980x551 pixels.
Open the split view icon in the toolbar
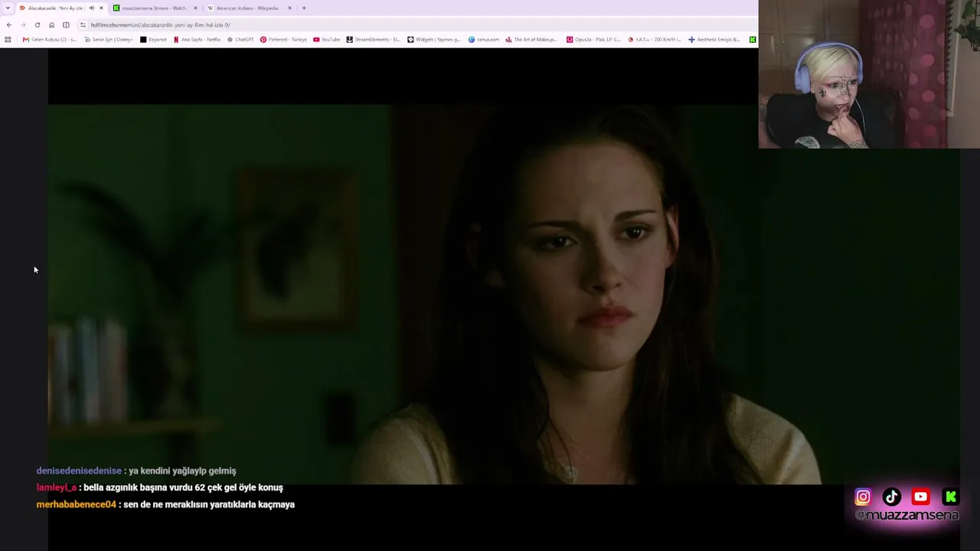(66, 24)
